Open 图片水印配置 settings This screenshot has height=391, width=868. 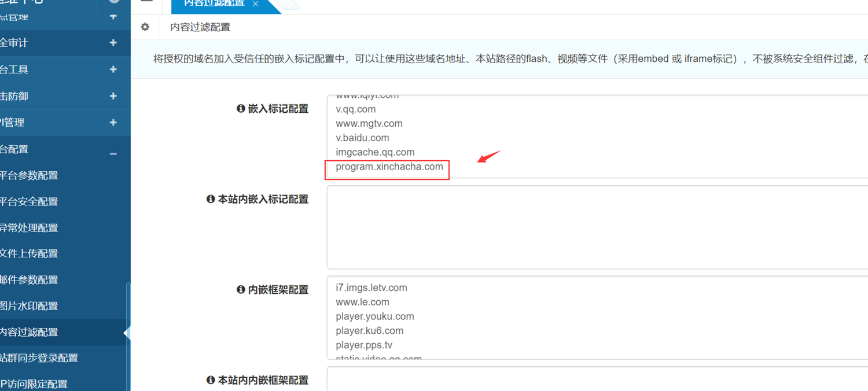29,306
